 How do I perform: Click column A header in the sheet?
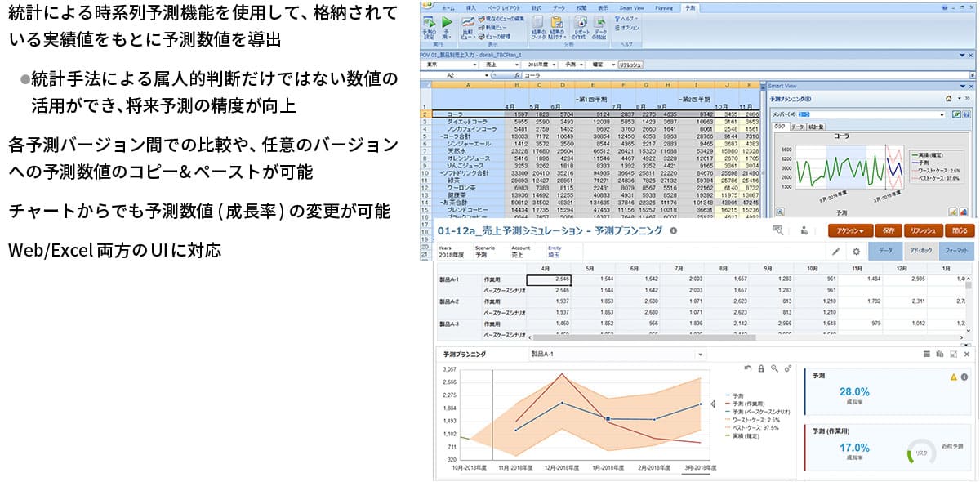tap(467, 85)
